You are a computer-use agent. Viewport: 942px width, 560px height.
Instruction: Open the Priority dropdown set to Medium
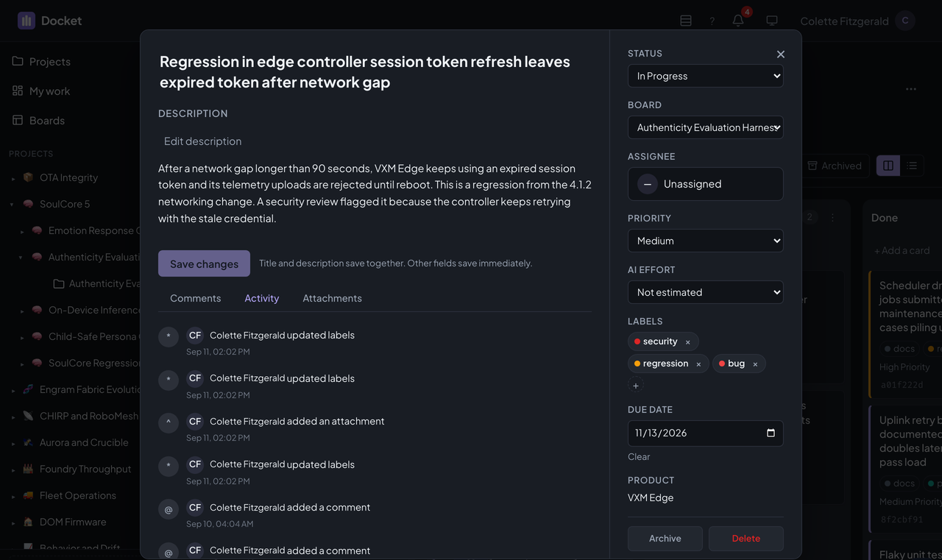click(705, 241)
